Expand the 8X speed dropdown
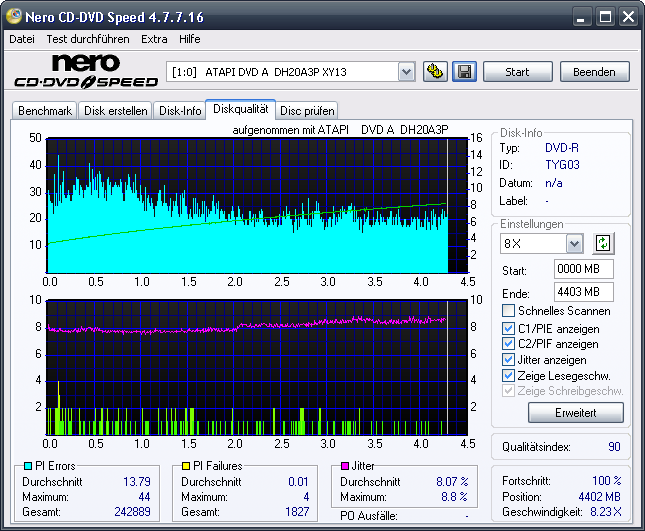 574,244
